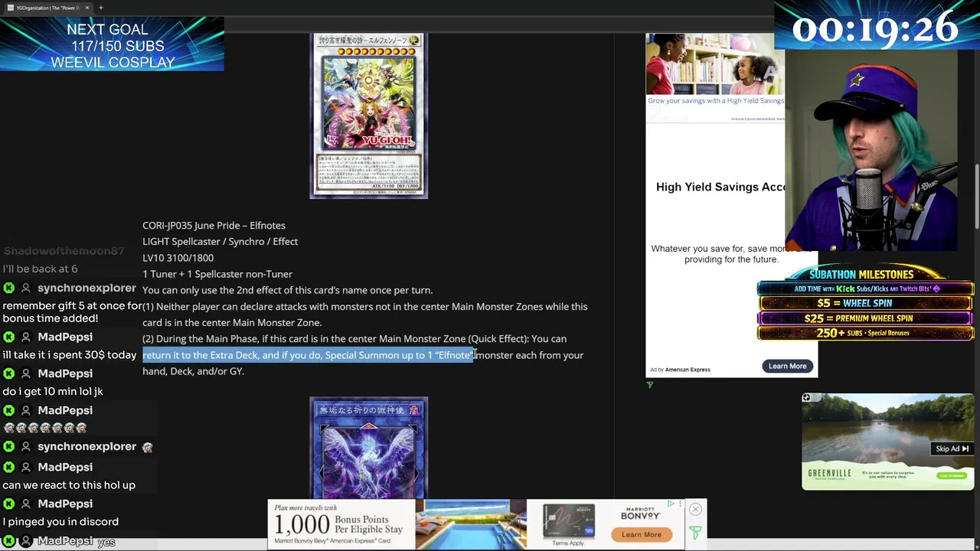Click Learn More on the American Express ad

pyautogui.click(x=787, y=366)
